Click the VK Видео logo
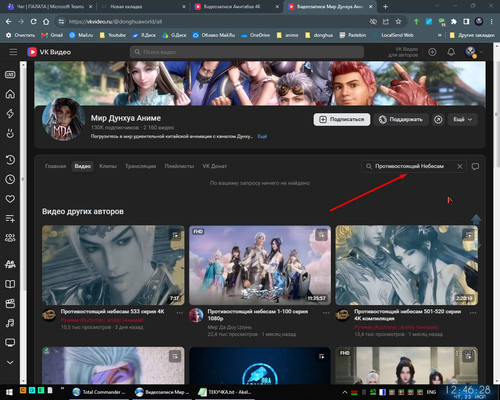 tap(49, 52)
